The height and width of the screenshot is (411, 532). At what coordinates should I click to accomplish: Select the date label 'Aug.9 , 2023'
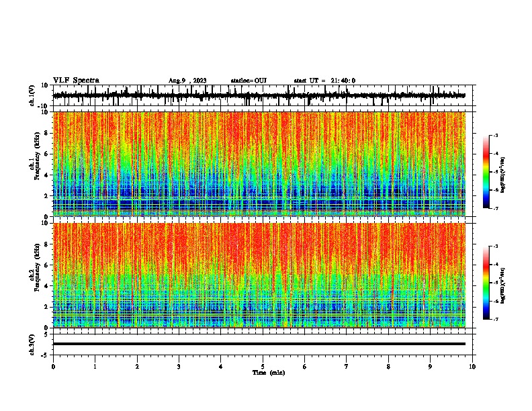(187, 81)
